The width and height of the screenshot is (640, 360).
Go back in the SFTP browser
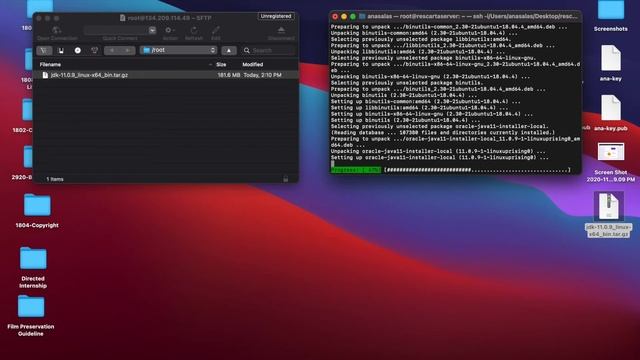[112, 50]
